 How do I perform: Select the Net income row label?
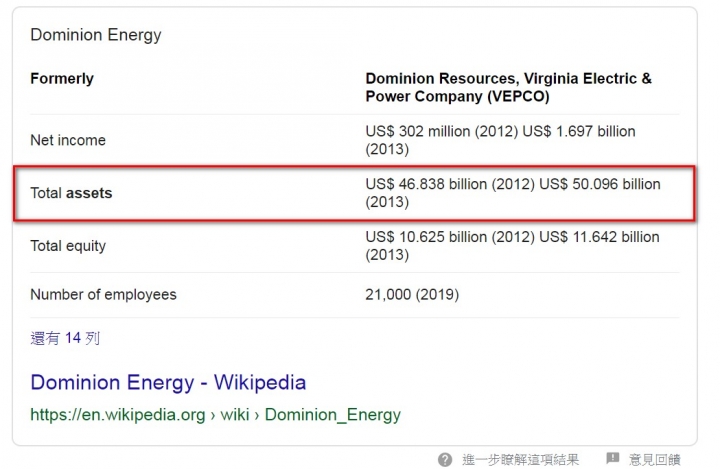pyautogui.click(x=68, y=140)
